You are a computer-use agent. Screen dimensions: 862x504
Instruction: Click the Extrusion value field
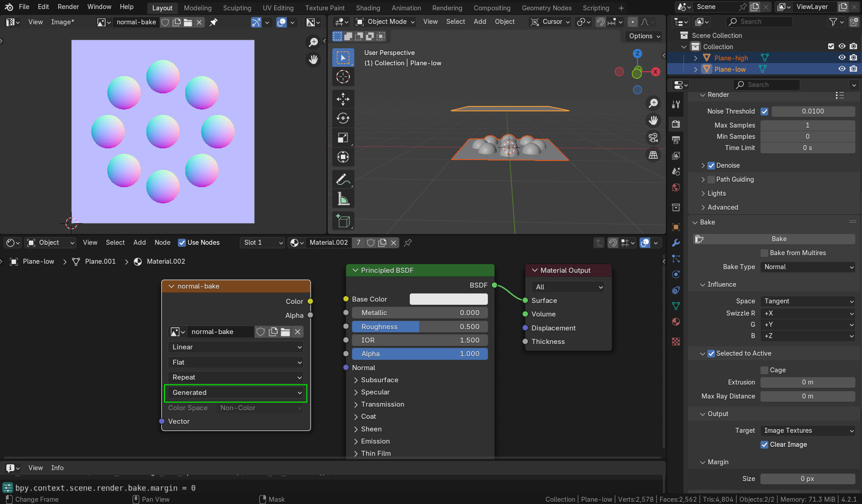[808, 382]
